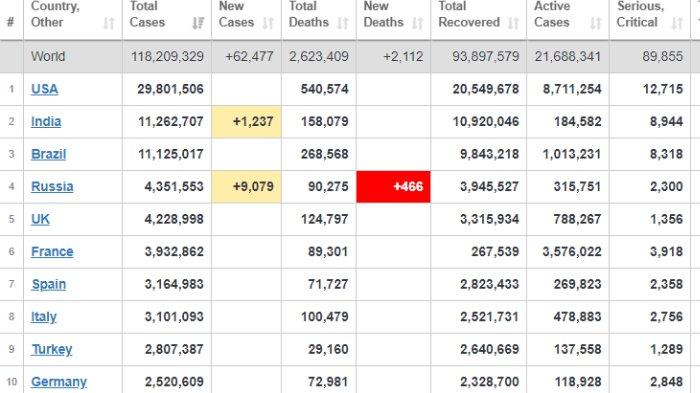Sort by New Deaths arrow icon
This screenshot has height=393, width=700.
point(417,23)
